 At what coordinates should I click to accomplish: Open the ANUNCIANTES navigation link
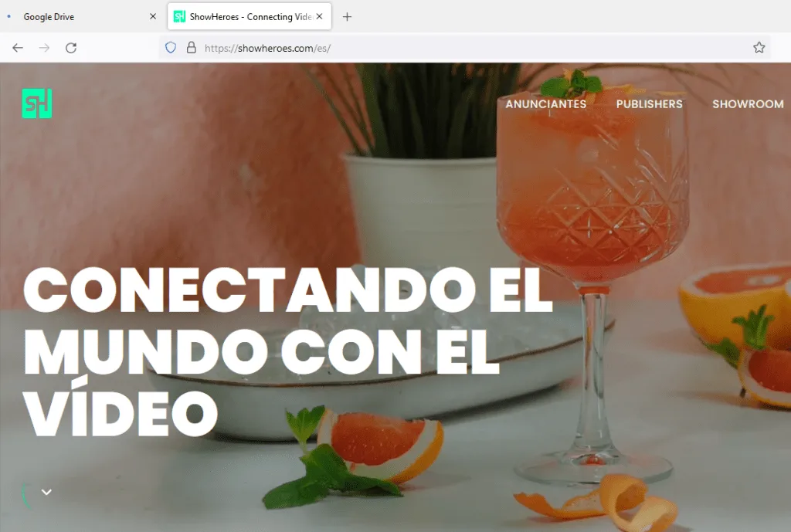click(545, 104)
